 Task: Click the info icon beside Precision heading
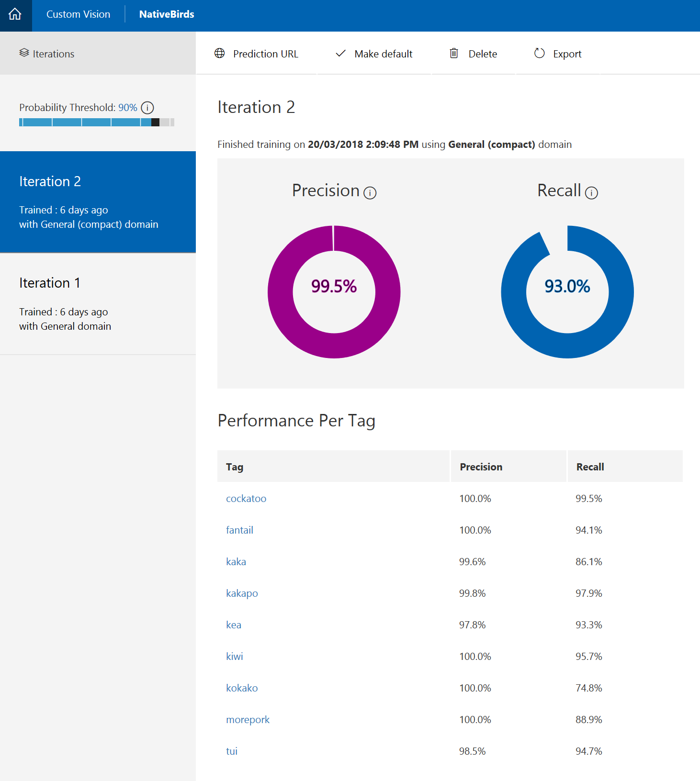click(x=370, y=193)
